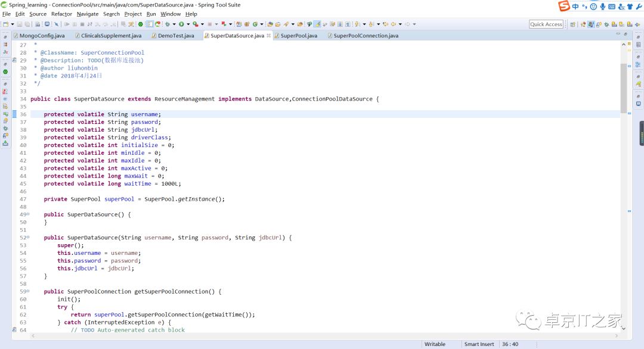The height and width of the screenshot is (349, 644).
Task: Open the Back history dropdown arrow
Action: point(400,24)
